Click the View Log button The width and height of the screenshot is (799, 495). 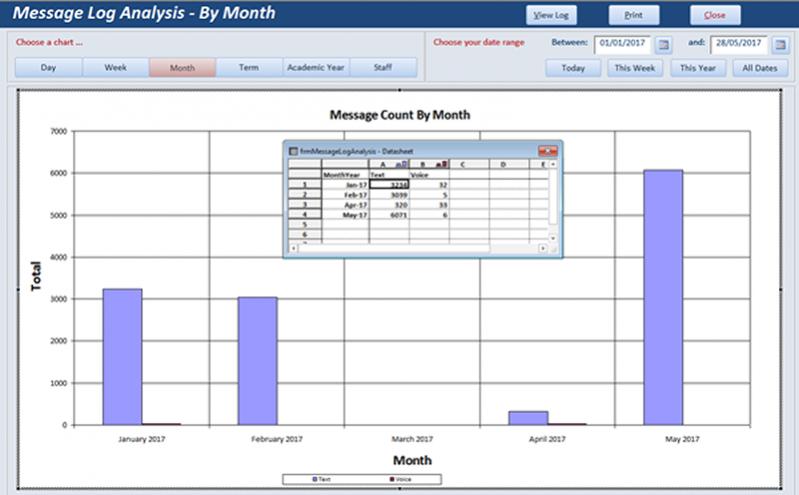551,15
